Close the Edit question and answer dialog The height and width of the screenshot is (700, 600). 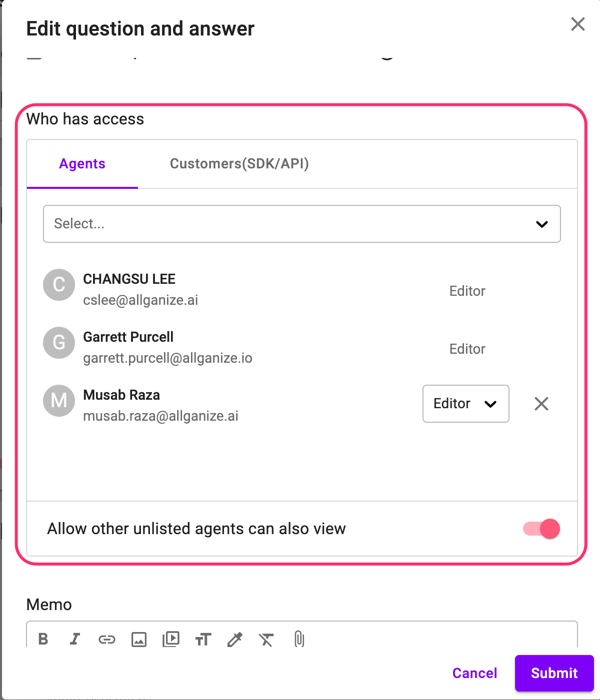click(577, 24)
